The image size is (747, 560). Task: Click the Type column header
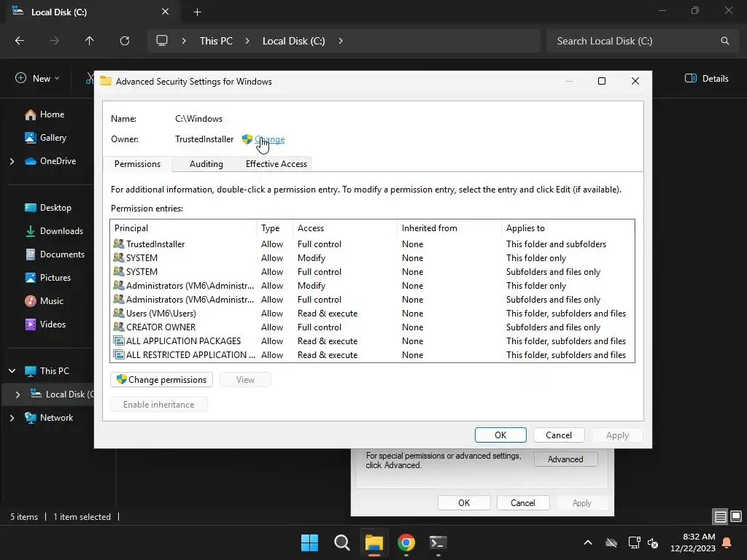(x=275, y=228)
